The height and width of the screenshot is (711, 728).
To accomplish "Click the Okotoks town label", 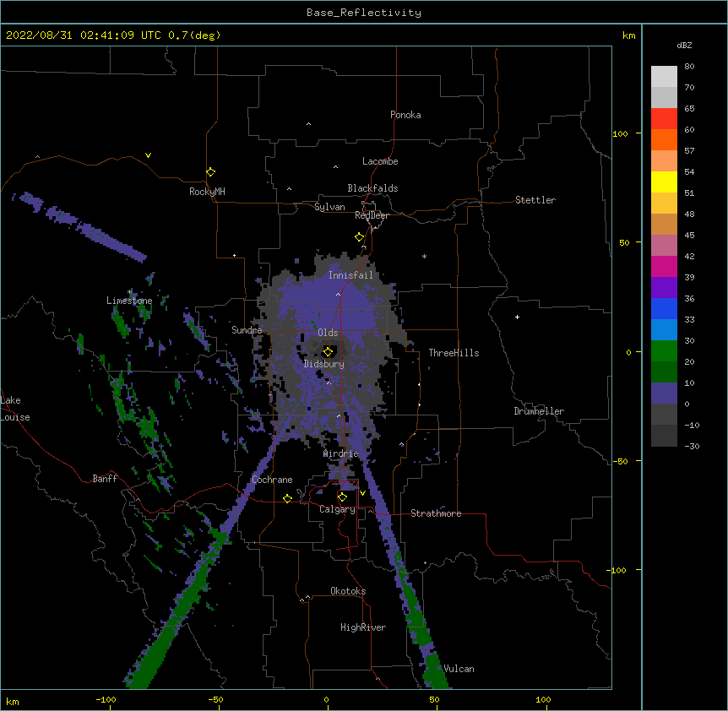I will pyautogui.click(x=348, y=591).
